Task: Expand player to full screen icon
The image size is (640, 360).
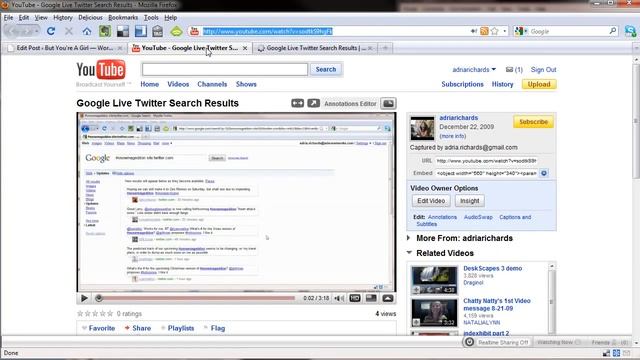Action: click(x=388, y=298)
